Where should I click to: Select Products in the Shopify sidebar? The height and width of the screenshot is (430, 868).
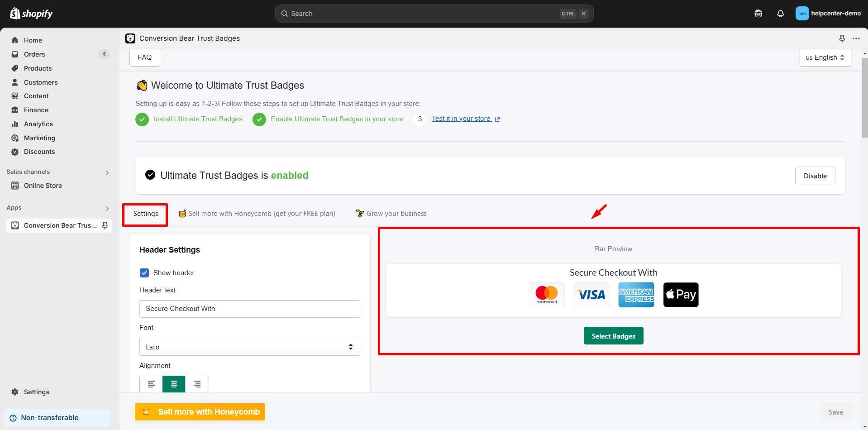[37, 68]
